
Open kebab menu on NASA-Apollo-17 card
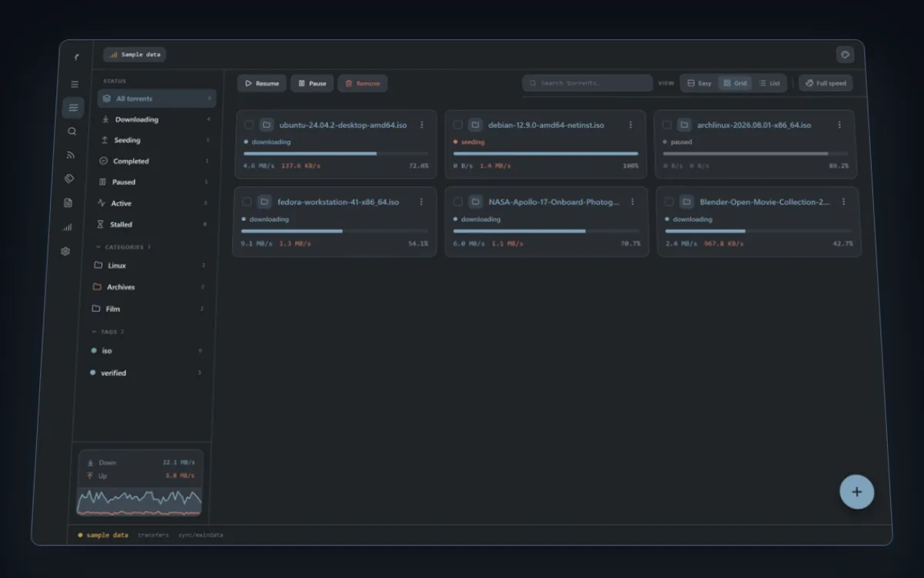pyautogui.click(x=633, y=202)
